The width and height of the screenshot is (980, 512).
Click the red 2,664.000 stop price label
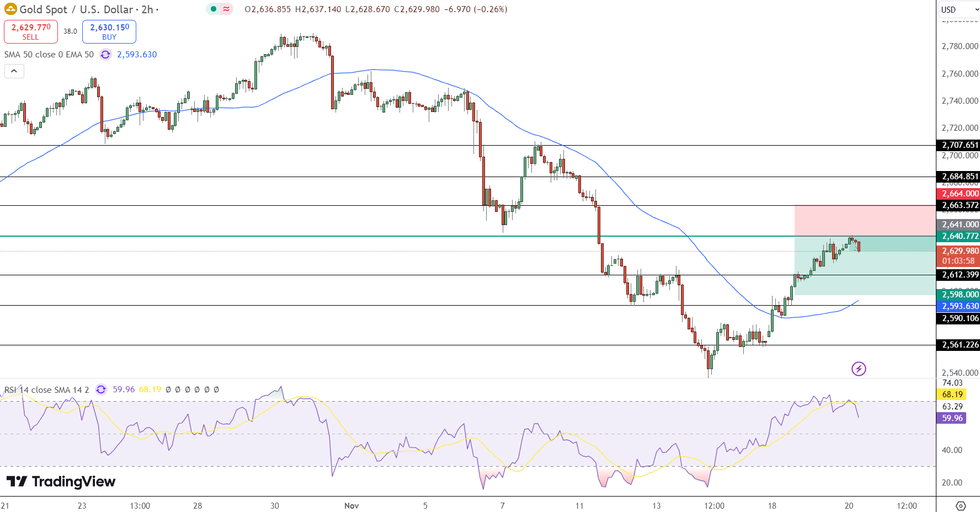[958, 194]
